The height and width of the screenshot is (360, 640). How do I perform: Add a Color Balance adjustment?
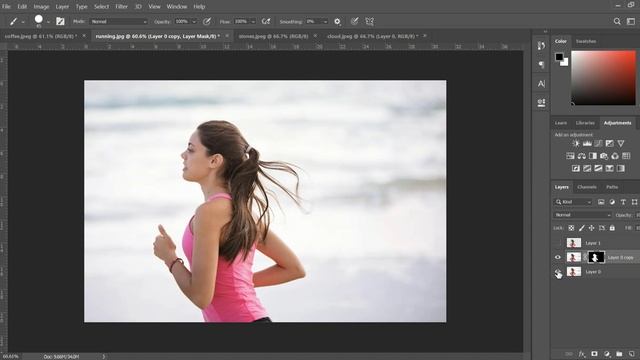tap(582, 156)
